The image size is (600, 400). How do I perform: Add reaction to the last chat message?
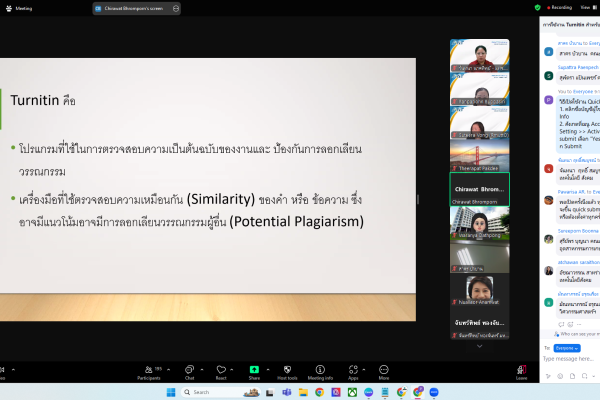(x=570, y=324)
